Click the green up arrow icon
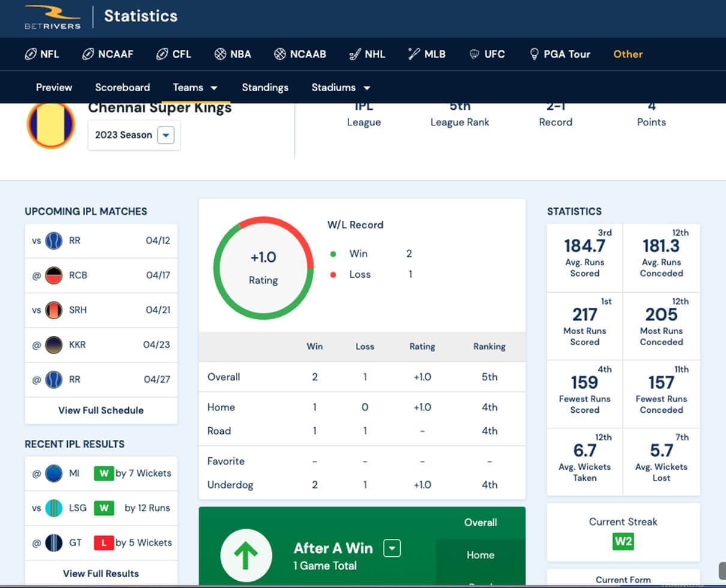Screen dimensions: 726x588 point(245,556)
